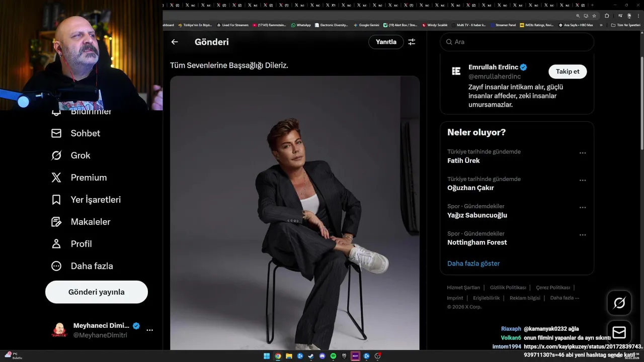Open the Ana Sayfa HBO Max bookmark
This screenshot has height=362, width=644.
576,25
